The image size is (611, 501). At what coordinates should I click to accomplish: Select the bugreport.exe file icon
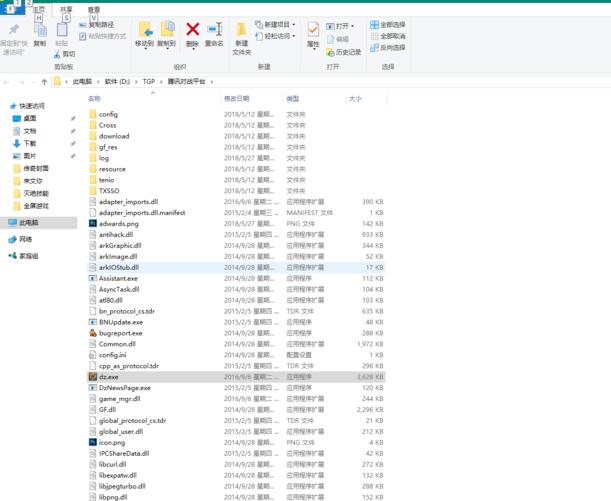92,333
